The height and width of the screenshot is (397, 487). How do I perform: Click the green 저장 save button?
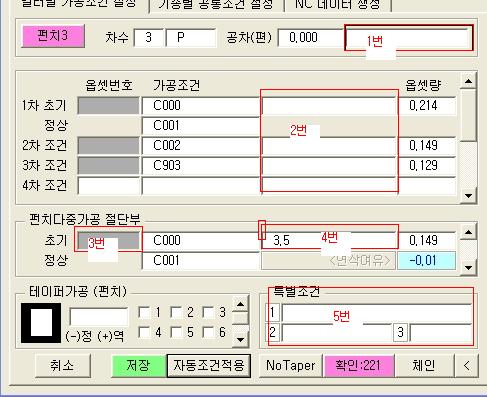click(138, 366)
